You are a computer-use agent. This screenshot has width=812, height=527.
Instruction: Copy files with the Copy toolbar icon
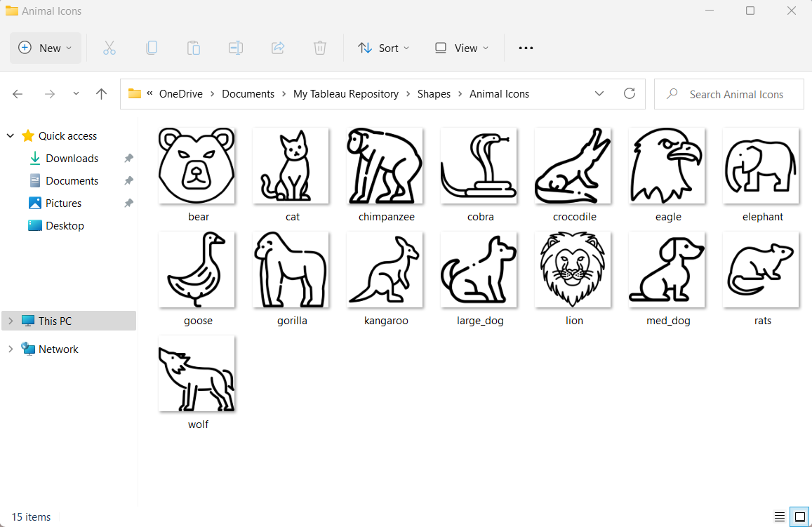tap(152, 48)
